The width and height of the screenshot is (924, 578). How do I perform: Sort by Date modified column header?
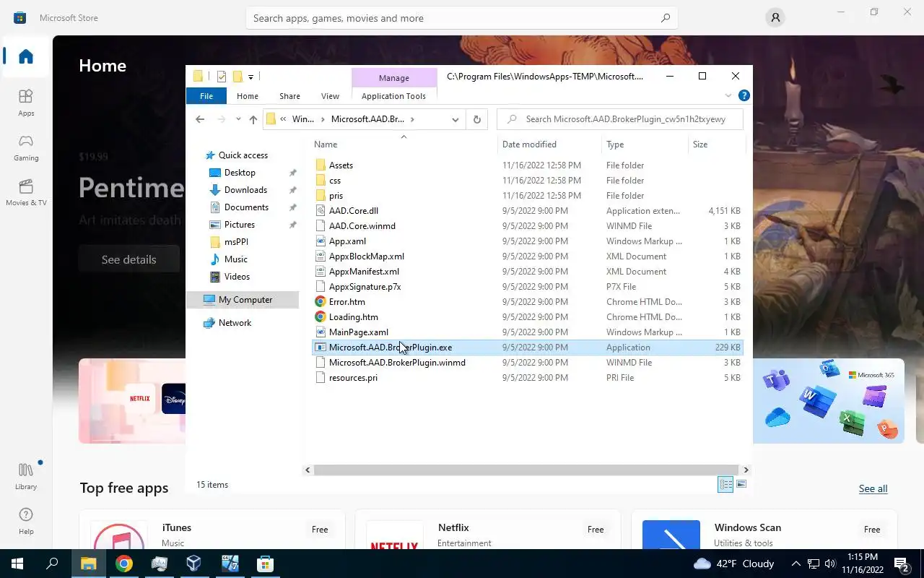549,144
